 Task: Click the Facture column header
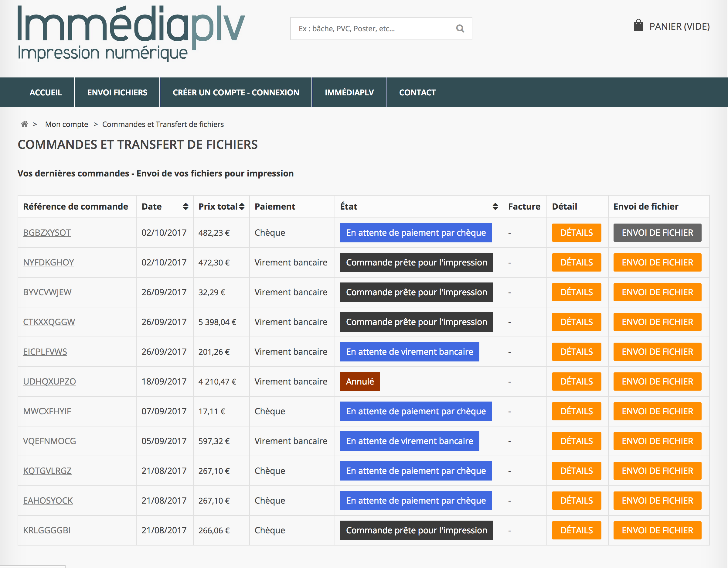(x=524, y=207)
